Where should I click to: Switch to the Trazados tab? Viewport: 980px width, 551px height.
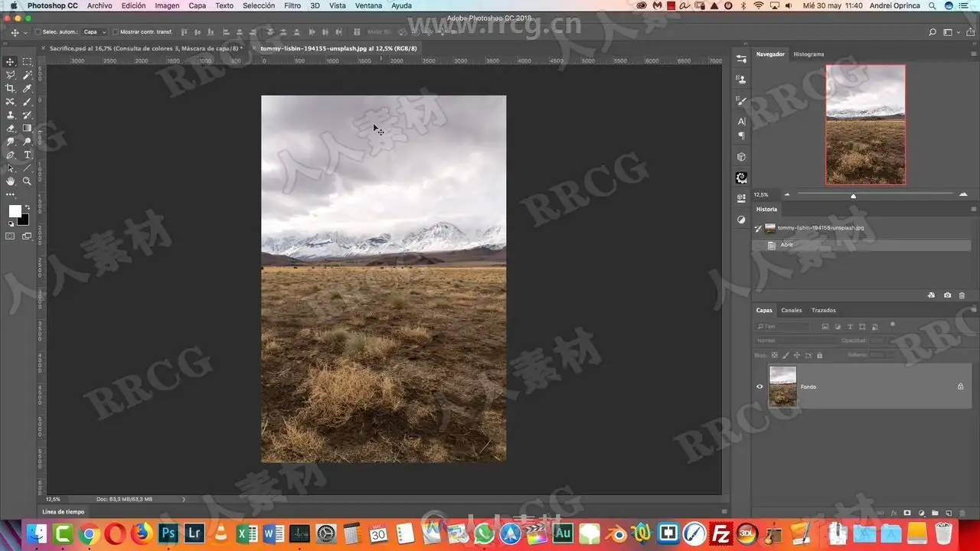(x=824, y=310)
